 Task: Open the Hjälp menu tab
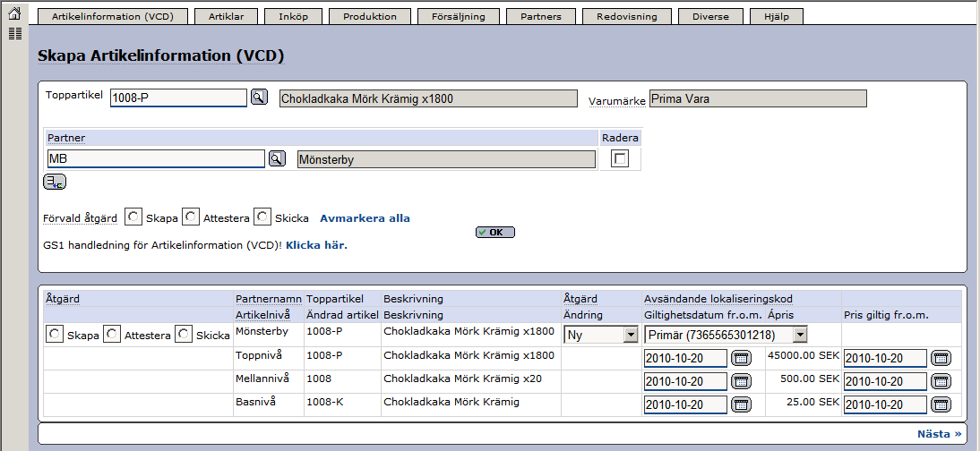[x=777, y=17]
